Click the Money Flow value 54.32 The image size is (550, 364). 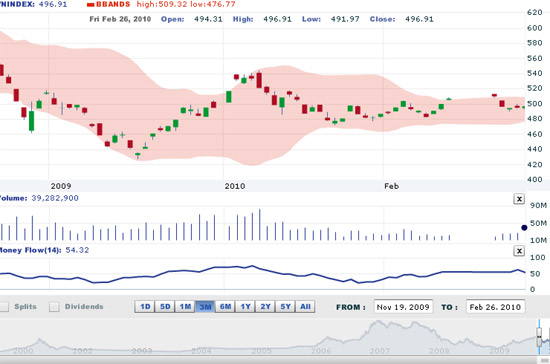pyautogui.click(x=77, y=250)
